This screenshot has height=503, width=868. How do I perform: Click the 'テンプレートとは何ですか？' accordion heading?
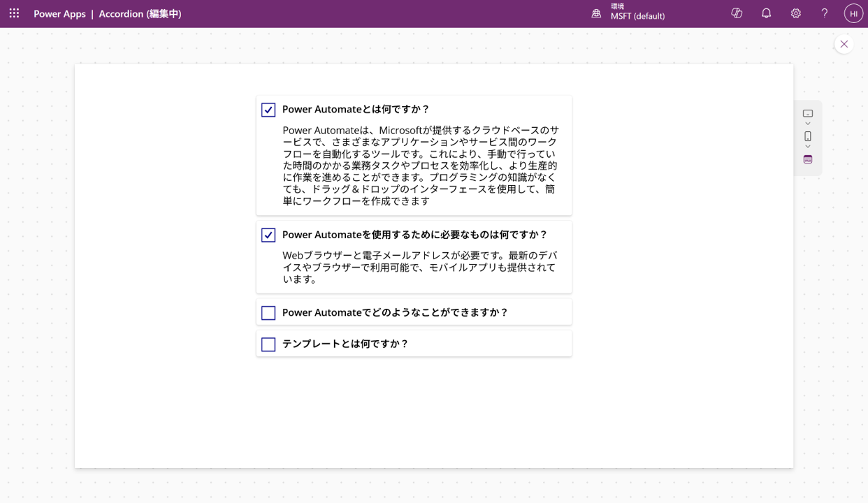click(x=345, y=344)
